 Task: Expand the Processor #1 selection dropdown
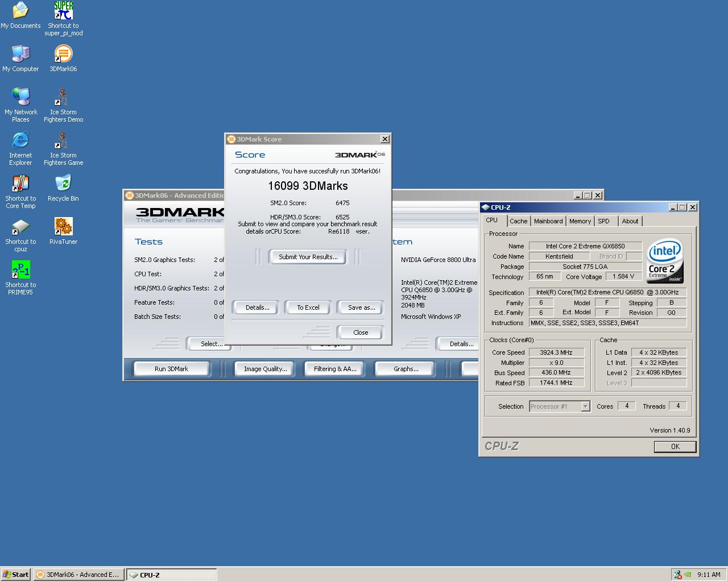pyautogui.click(x=585, y=406)
